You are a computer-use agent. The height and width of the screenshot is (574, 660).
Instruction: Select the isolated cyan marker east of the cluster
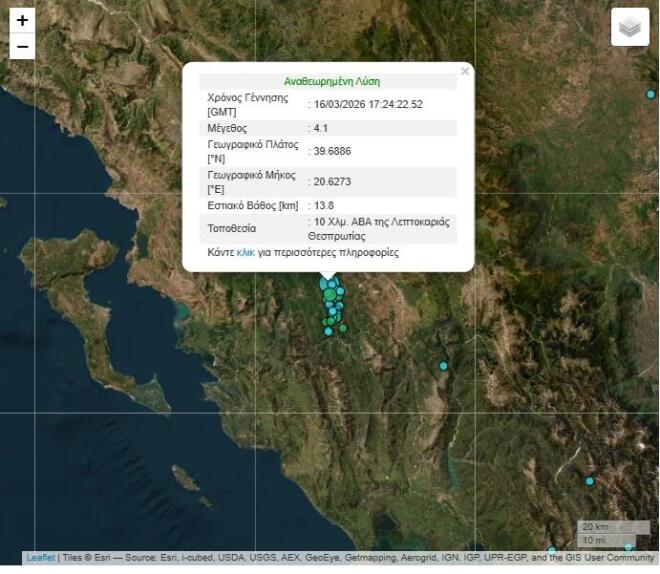click(444, 366)
